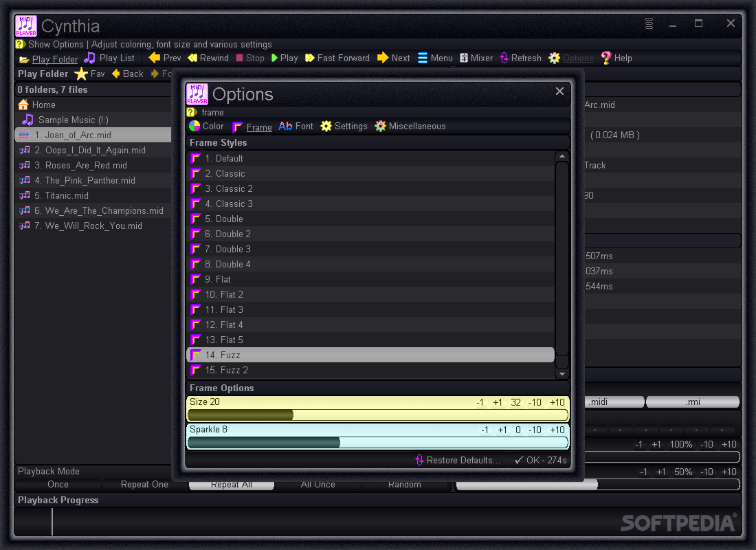Click the title bar stacked-lines menu icon
This screenshot has width=756, height=550.
point(649,23)
